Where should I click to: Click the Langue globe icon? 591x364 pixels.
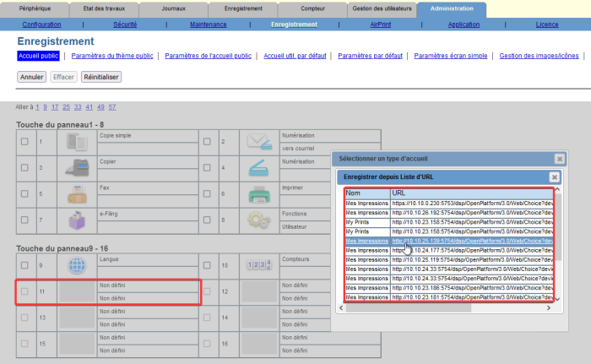click(78, 265)
